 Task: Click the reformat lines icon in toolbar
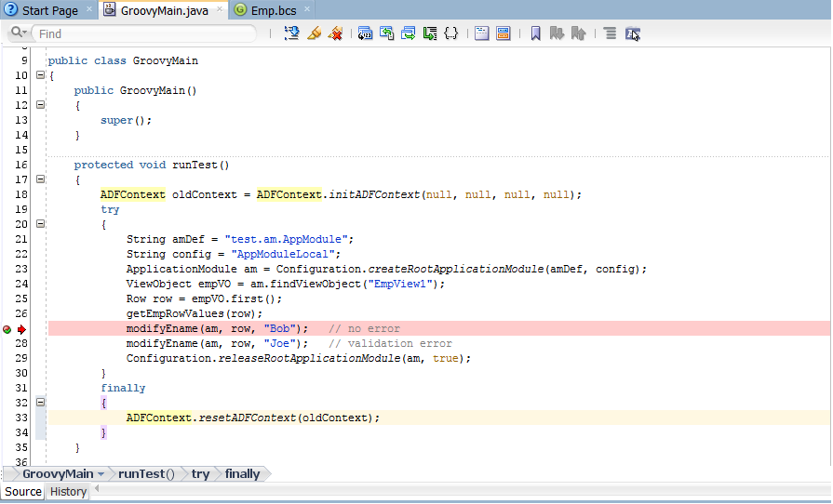click(611, 33)
